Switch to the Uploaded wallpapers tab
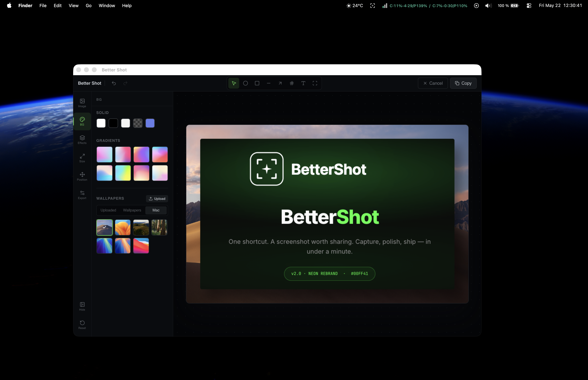Screen dimensions: 588x380 point(108,210)
